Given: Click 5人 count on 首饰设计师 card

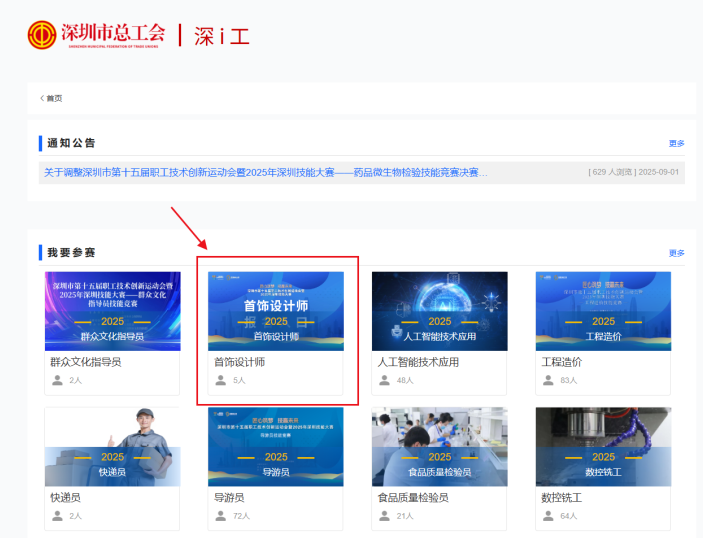Looking at the screenshot, I should click(x=239, y=381).
